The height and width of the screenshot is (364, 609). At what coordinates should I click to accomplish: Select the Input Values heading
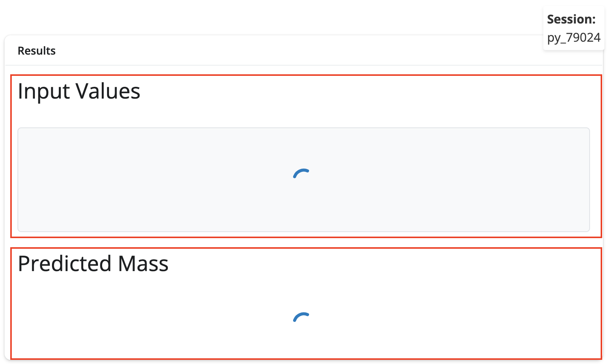(79, 91)
